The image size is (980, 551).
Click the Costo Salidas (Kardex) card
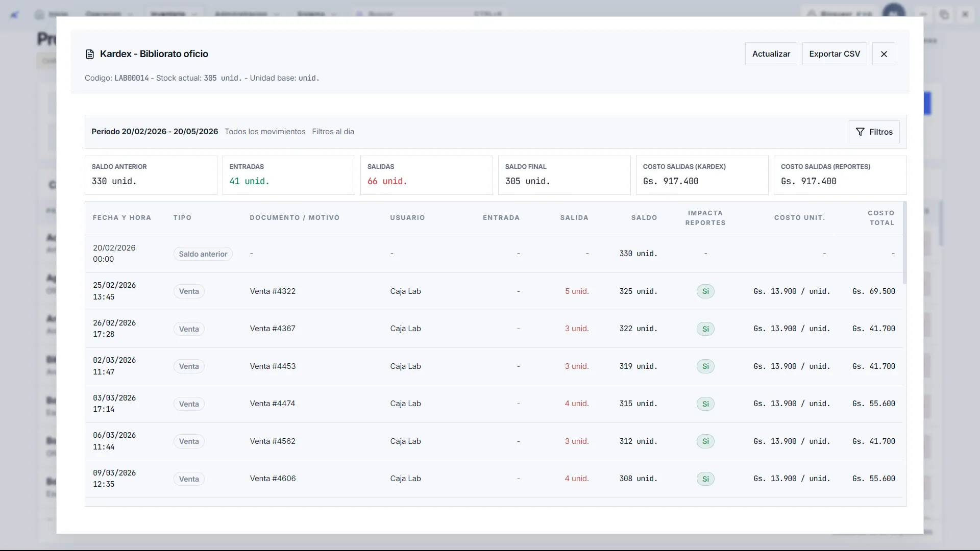pos(702,175)
